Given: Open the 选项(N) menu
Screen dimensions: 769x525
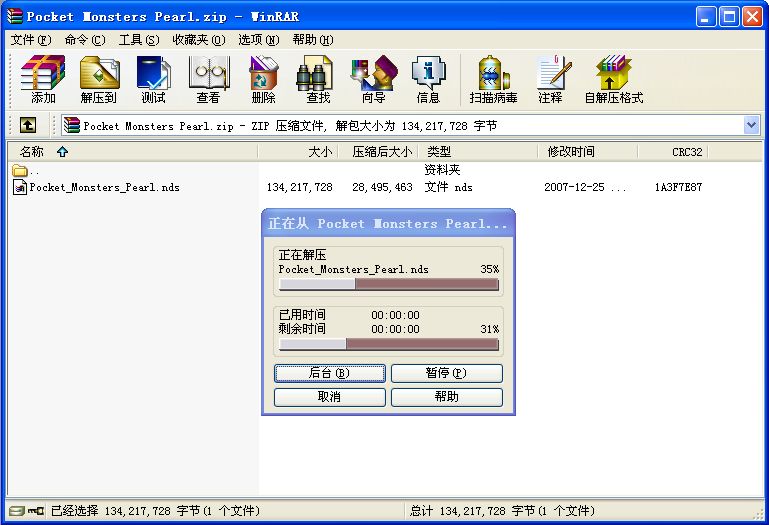Looking at the screenshot, I should click(x=258, y=40).
